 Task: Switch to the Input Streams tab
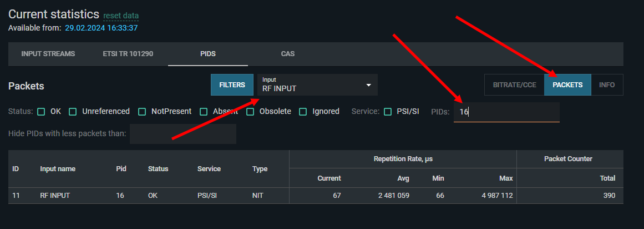tap(48, 54)
